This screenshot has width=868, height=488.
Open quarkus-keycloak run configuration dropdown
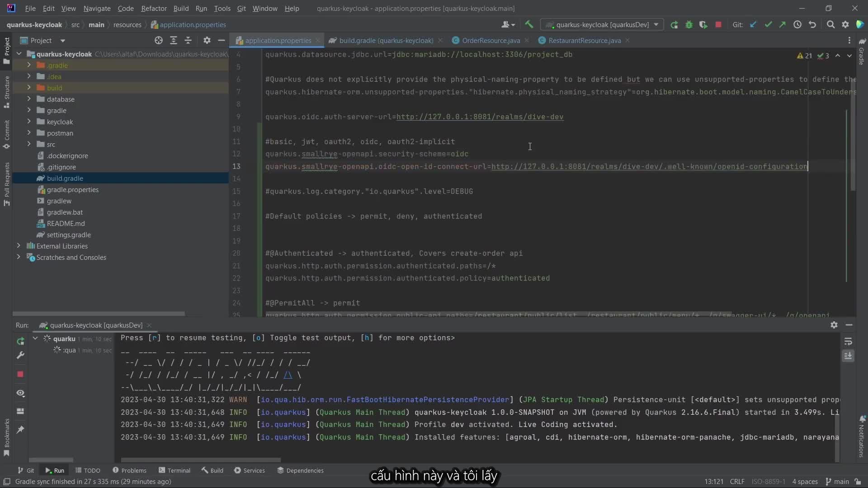click(603, 25)
